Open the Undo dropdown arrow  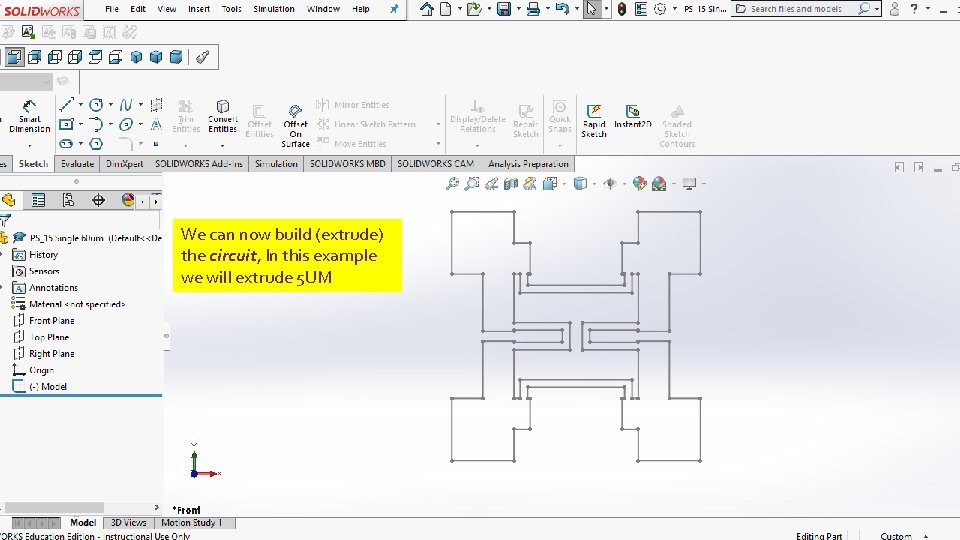coord(577,9)
